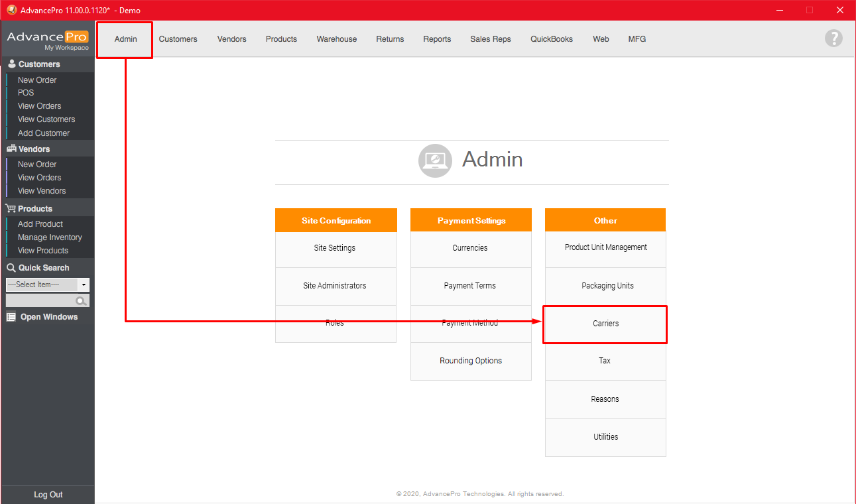856x504 pixels.
Task: Click the Quick Search text field
Action: coord(40,301)
